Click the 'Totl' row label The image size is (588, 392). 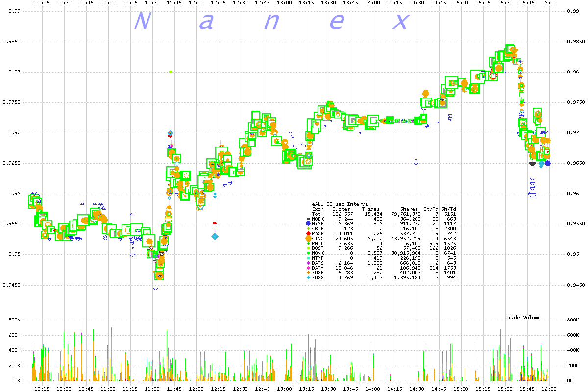[318, 214]
